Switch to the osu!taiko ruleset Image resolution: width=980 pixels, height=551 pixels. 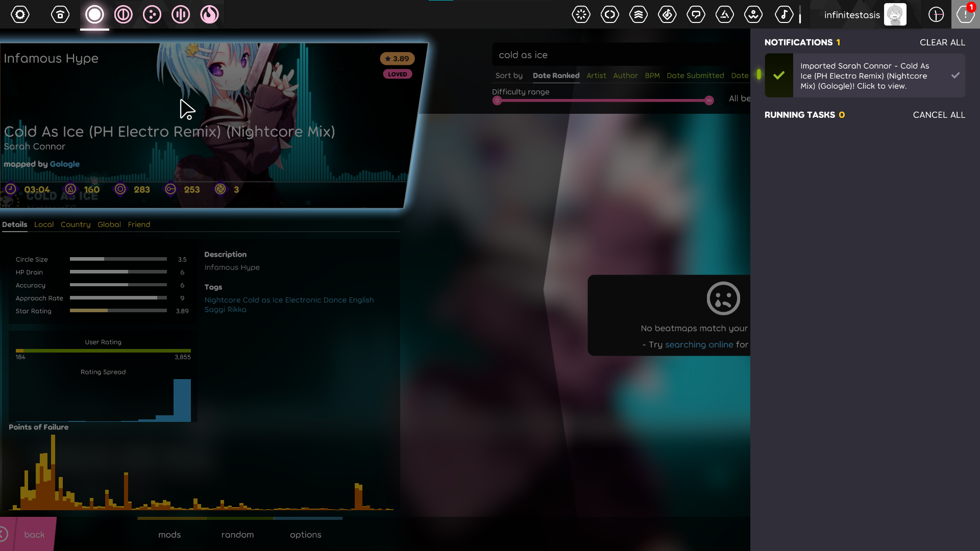pyautogui.click(x=123, y=14)
